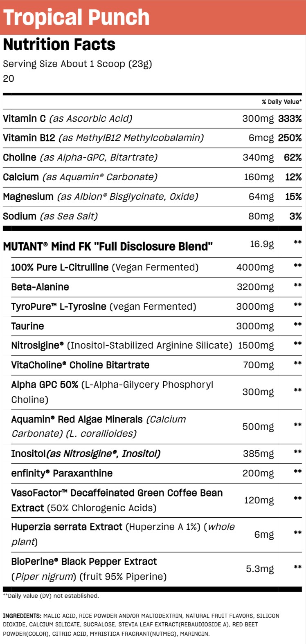Select the Nutrition Facts heading

tap(59, 45)
